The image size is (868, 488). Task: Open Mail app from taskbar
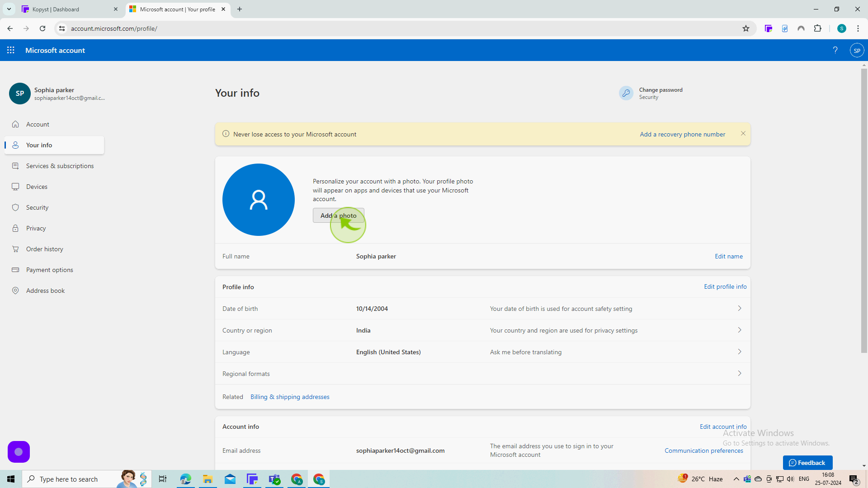click(x=230, y=479)
